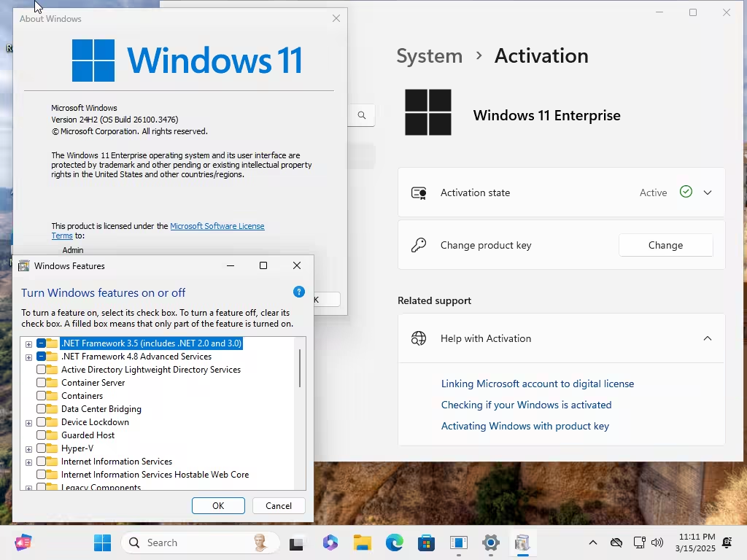Open Linking Microsoft account to digital license
The height and width of the screenshot is (560, 747).
click(538, 384)
